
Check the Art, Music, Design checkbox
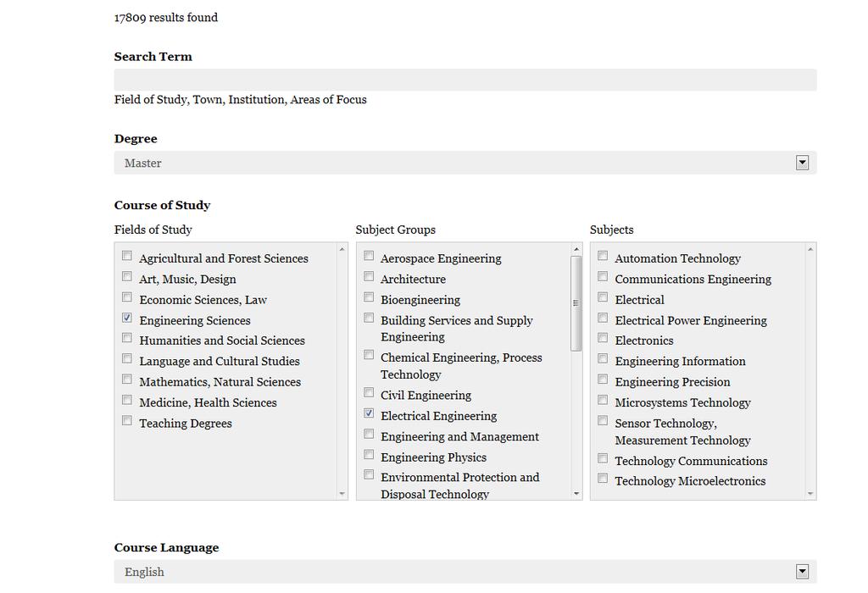coord(127,276)
